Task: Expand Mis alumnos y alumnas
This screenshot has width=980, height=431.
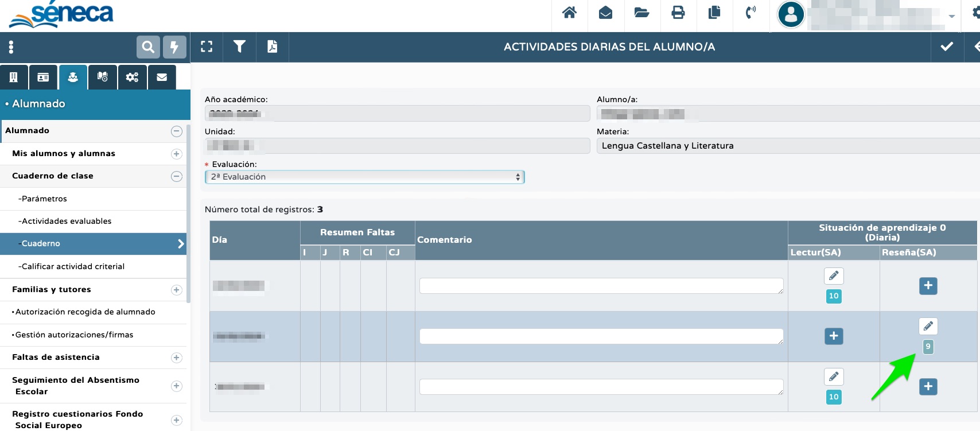Action: (x=177, y=154)
